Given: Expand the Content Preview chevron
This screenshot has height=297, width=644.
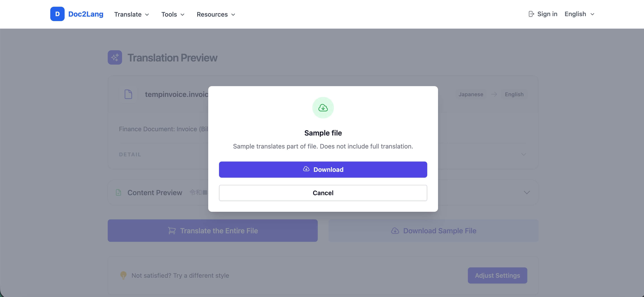Looking at the screenshot, I should (527, 192).
